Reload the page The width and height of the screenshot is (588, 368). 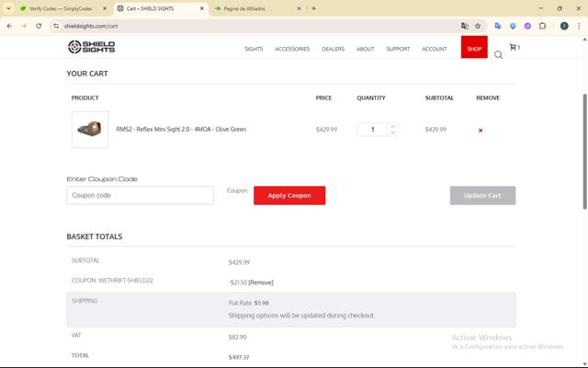click(x=39, y=26)
